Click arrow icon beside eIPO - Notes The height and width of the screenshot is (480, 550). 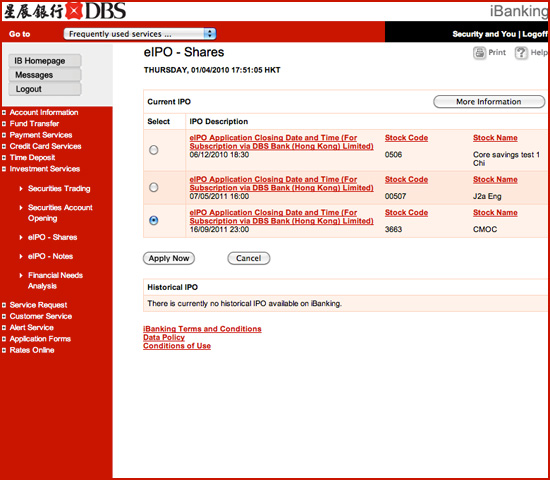tap(21, 256)
